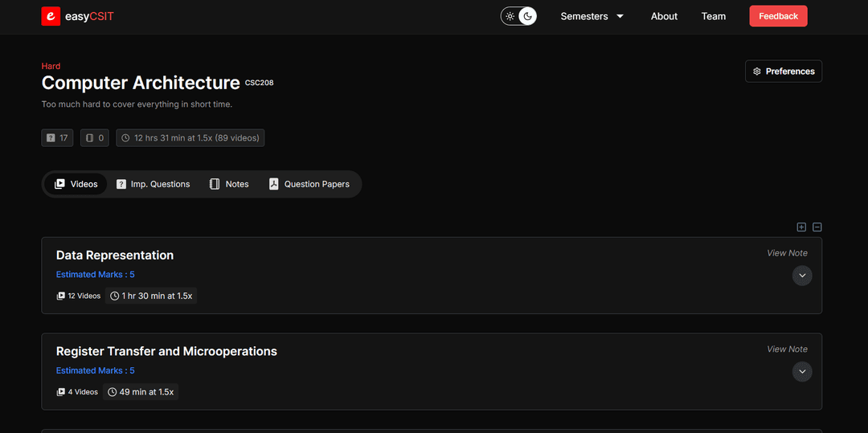Expand the Register Transfer and Microoperations chapter
868x433 pixels.
pos(801,372)
